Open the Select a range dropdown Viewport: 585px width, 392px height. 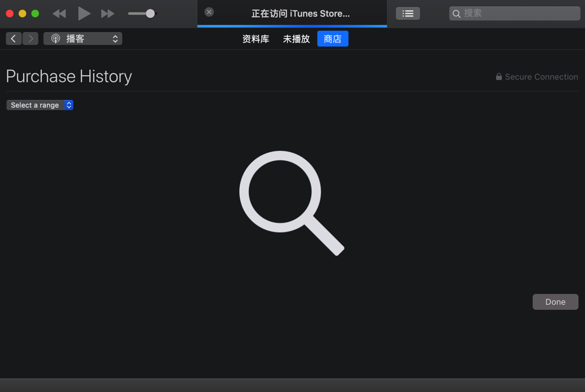pyautogui.click(x=40, y=105)
